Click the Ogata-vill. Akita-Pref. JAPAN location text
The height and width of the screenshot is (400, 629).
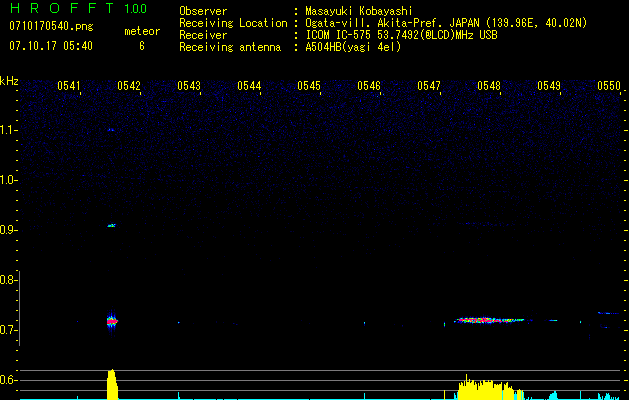coord(446,23)
